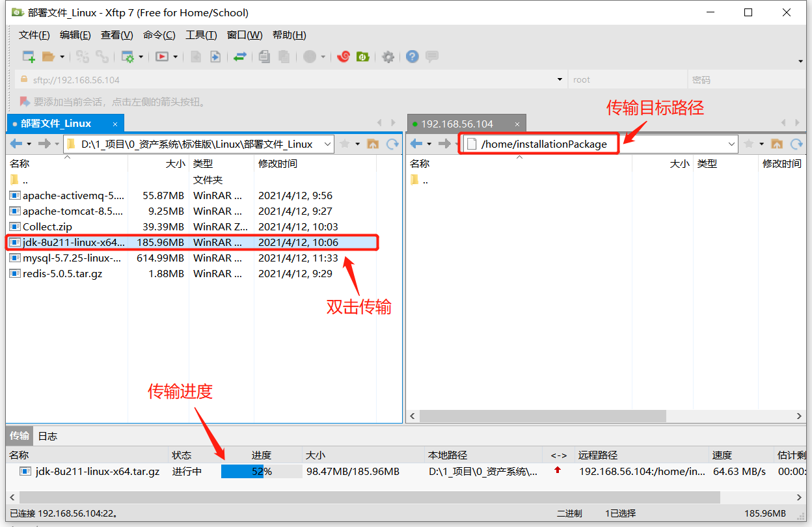Image resolution: width=812 pixels, height=527 pixels.
Task: Click the Open session folder icon
Action: (x=48, y=57)
